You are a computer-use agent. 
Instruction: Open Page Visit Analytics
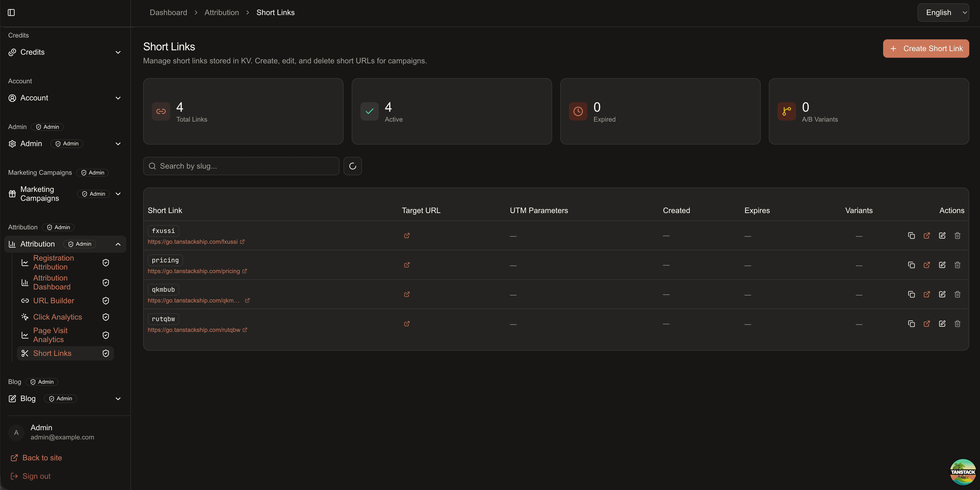coord(65,335)
